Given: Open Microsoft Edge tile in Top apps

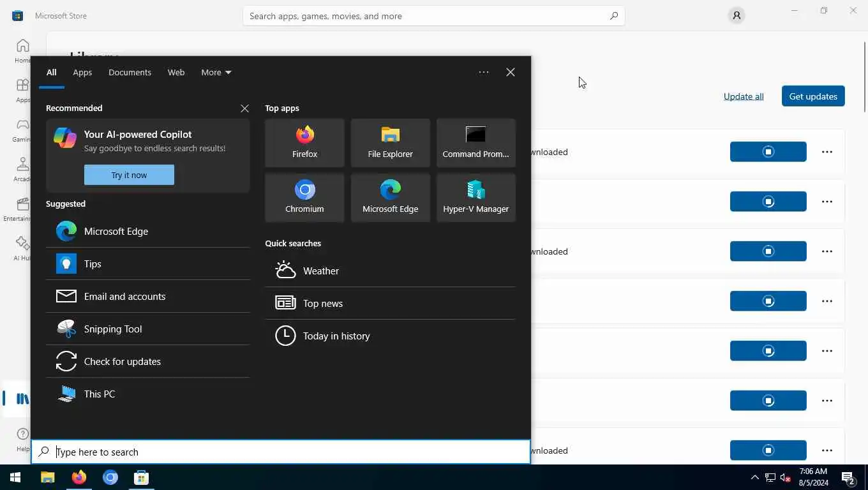Looking at the screenshot, I should (390, 198).
